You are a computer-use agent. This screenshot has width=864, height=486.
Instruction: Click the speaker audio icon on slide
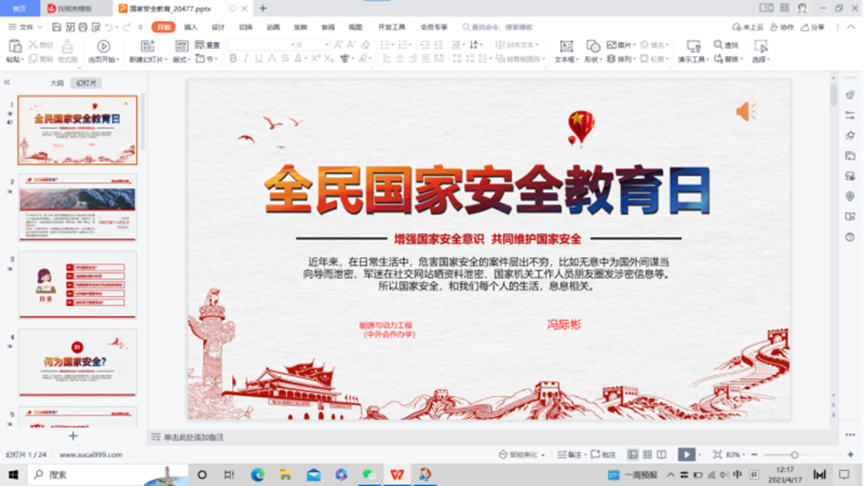[745, 111]
